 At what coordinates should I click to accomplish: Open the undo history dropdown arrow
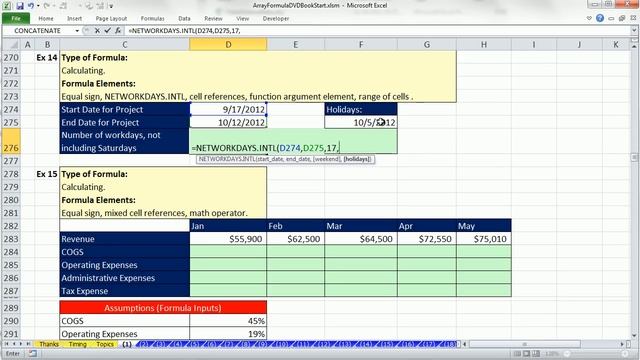click(x=38, y=6)
